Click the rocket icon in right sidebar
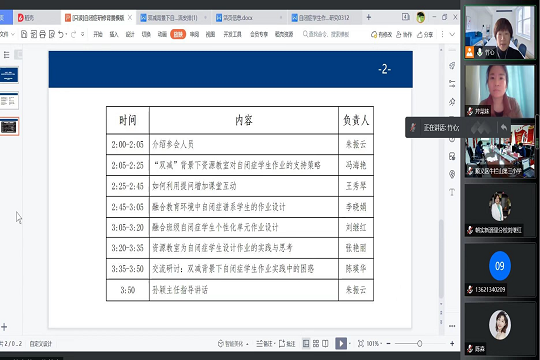This screenshot has width=540, height=360. 452,65
